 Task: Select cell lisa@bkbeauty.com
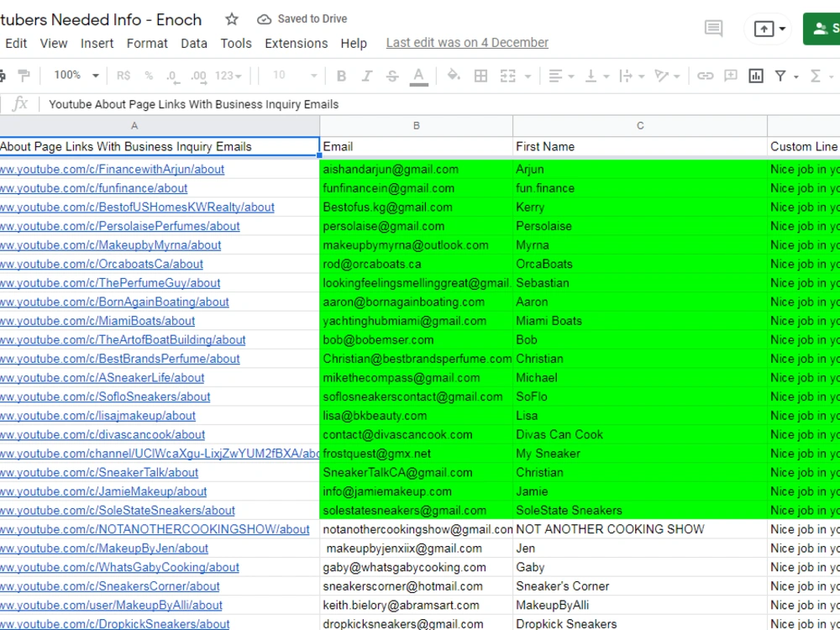(417, 416)
